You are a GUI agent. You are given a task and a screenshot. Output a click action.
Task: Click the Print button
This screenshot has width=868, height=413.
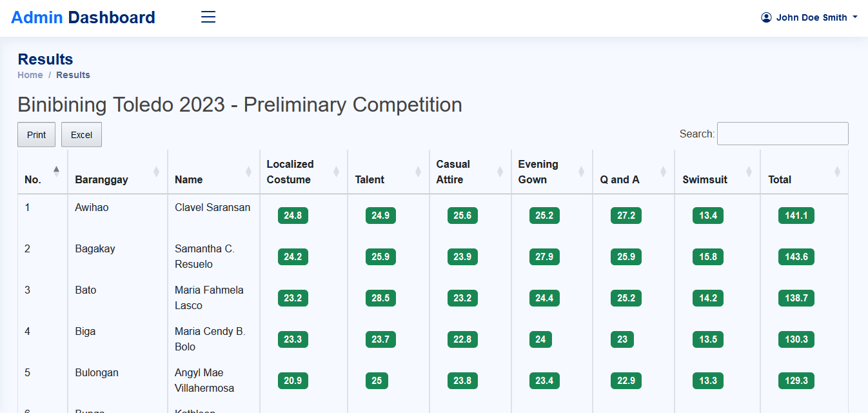click(36, 135)
